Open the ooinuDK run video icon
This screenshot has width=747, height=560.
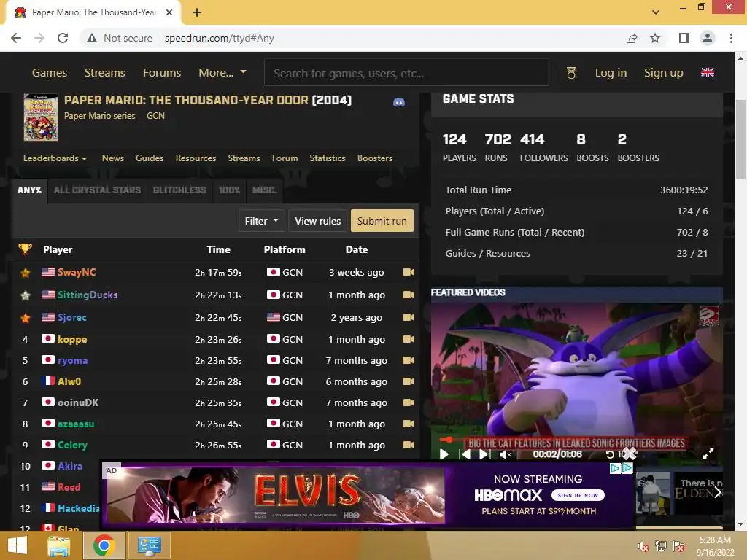point(409,402)
